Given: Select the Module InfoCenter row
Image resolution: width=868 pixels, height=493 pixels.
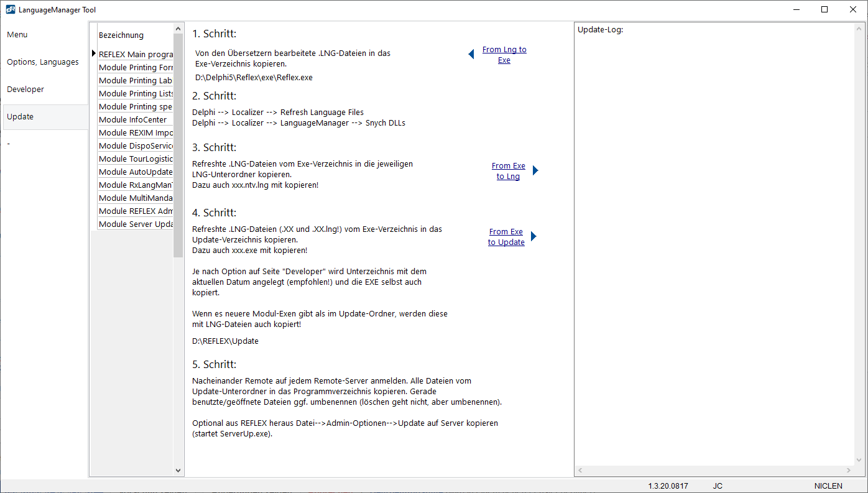Looking at the screenshot, I should tap(136, 120).
